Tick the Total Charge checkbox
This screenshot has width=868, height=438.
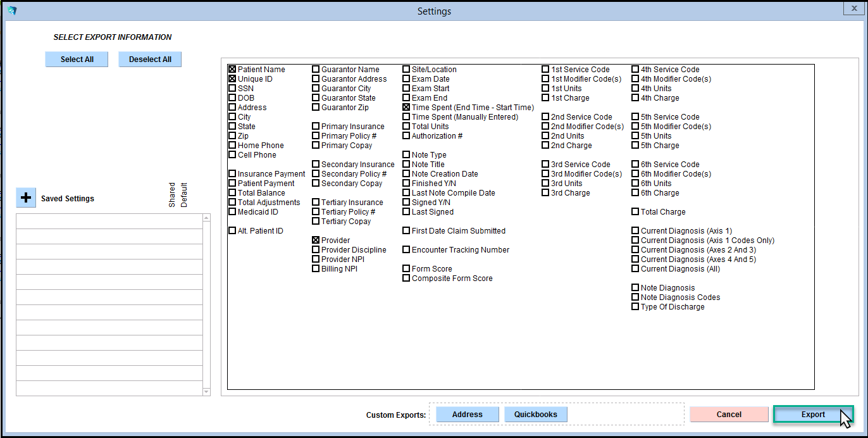click(635, 212)
